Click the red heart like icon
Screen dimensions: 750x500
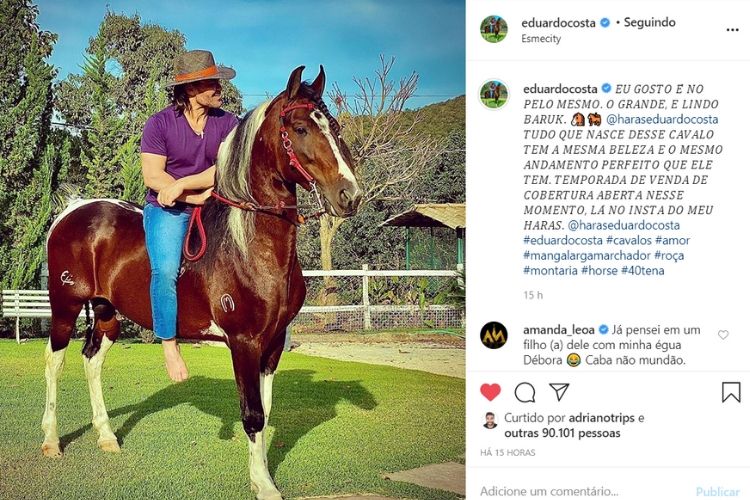(490, 392)
